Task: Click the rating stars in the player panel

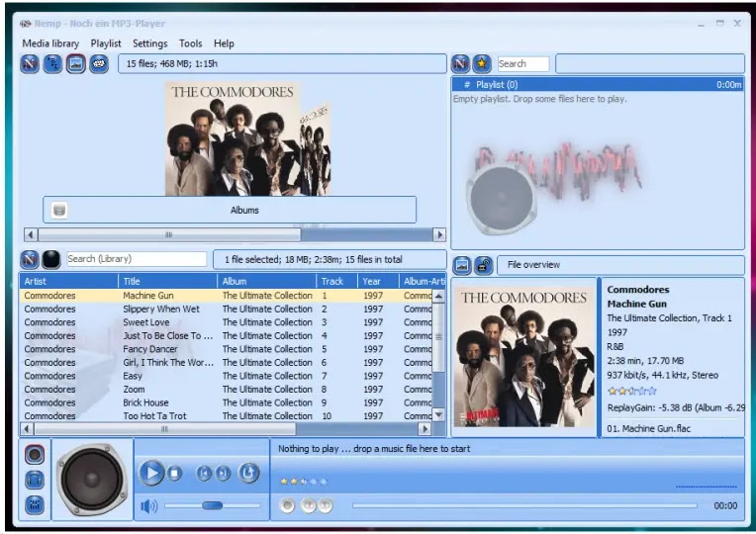Action: pyautogui.click(x=304, y=481)
